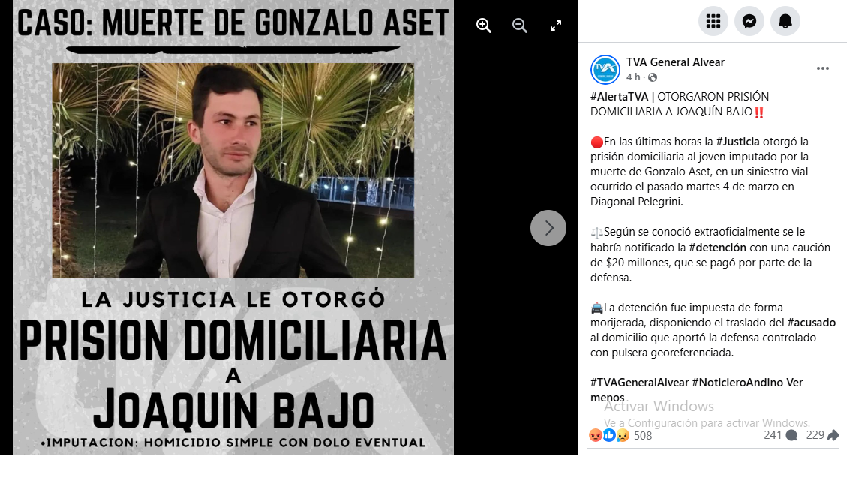Viewport: 847px width, 504px height.
Task: Zoom out of the photo
Action: pyautogui.click(x=520, y=25)
